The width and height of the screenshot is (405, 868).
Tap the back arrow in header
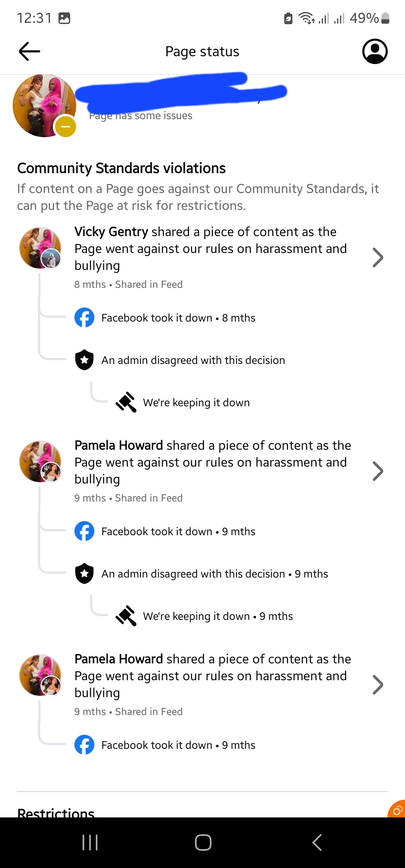pos(30,51)
